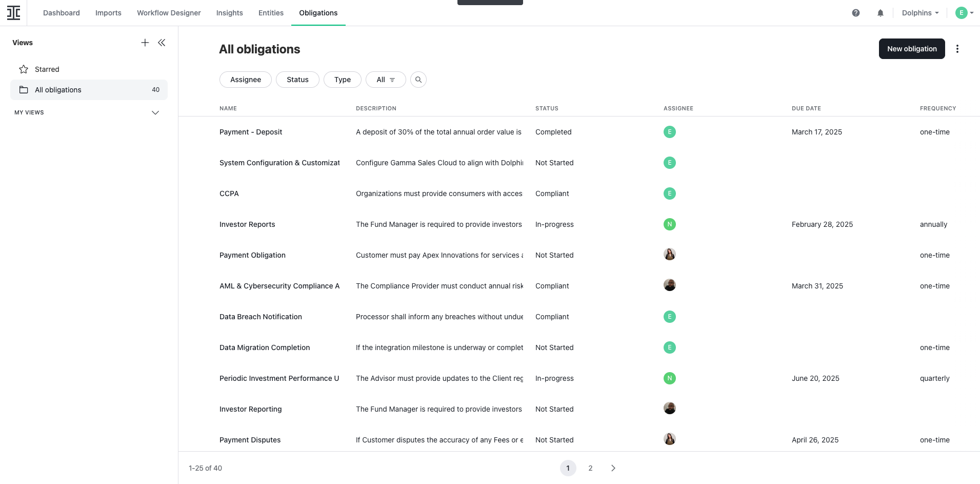Go to the Insights tab

pos(229,13)
